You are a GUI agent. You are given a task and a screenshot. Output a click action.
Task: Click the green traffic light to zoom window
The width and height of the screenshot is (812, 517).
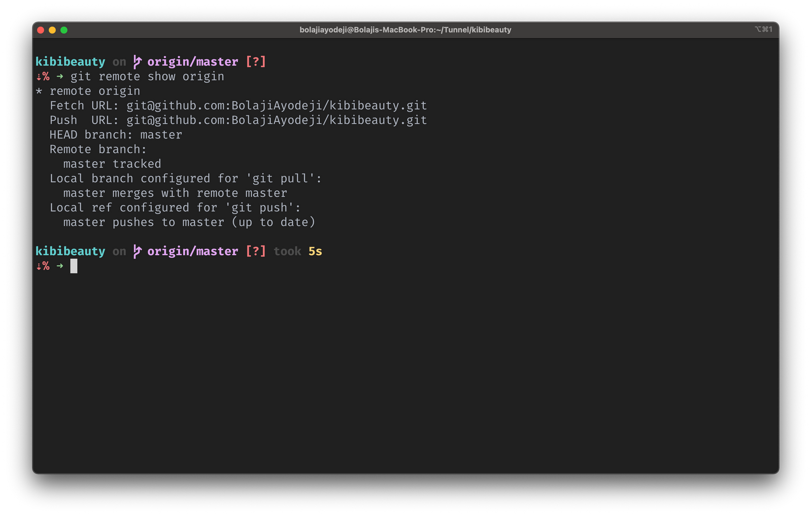pyautogui.click(x=63, y=30)
